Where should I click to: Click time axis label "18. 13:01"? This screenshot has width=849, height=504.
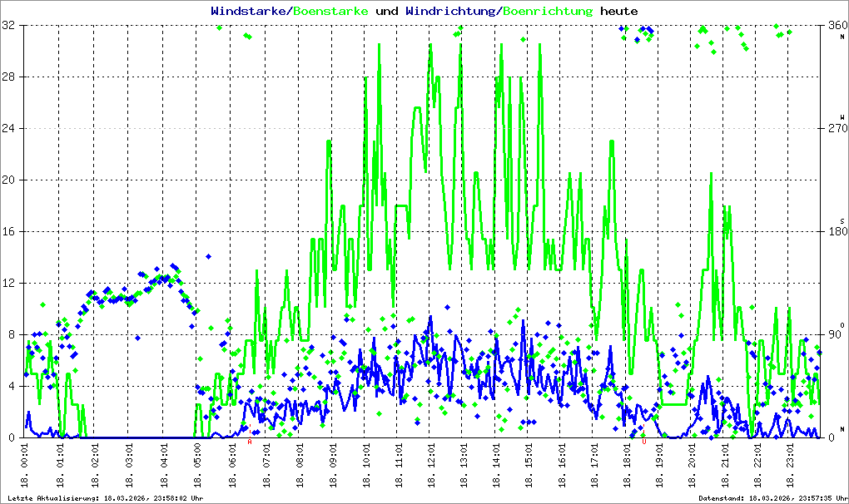[464, 465]
